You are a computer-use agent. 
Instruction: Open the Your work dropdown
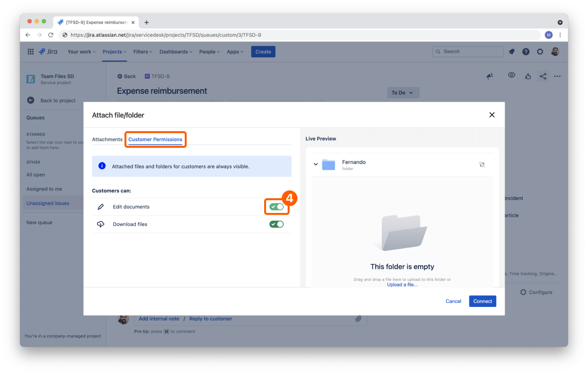pyautogui.click(x=81, y=52)
